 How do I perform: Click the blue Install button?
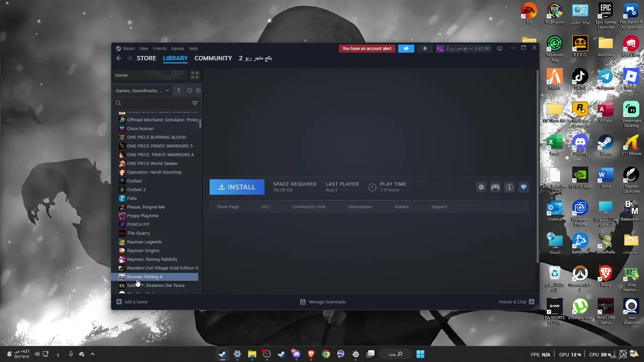tap(237, 187)
